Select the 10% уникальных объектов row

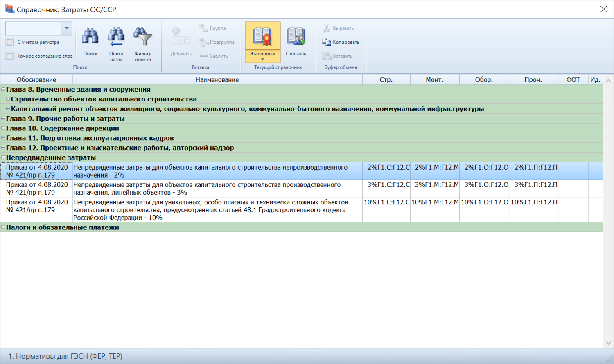point(217,210)
